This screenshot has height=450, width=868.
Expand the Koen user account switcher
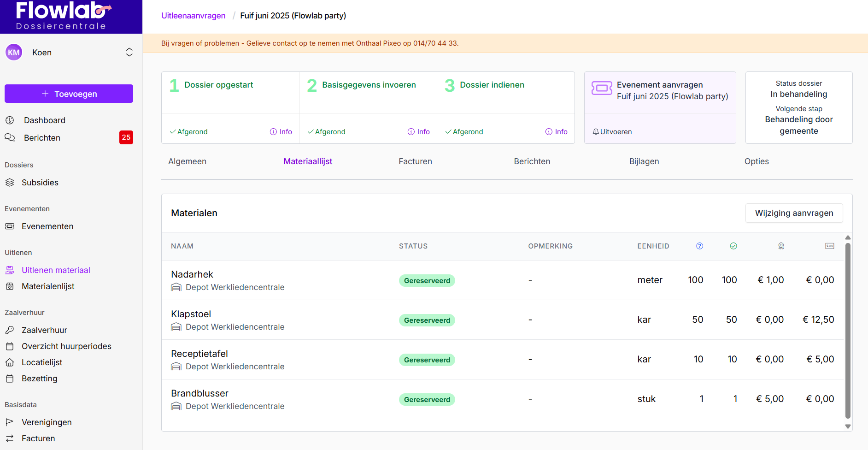(129, 53)
